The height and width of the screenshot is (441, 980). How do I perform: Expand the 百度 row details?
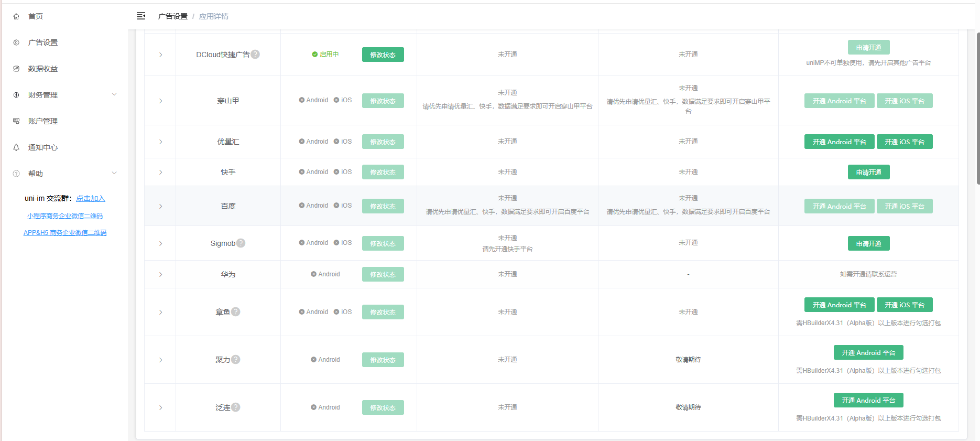pos(160,206)
